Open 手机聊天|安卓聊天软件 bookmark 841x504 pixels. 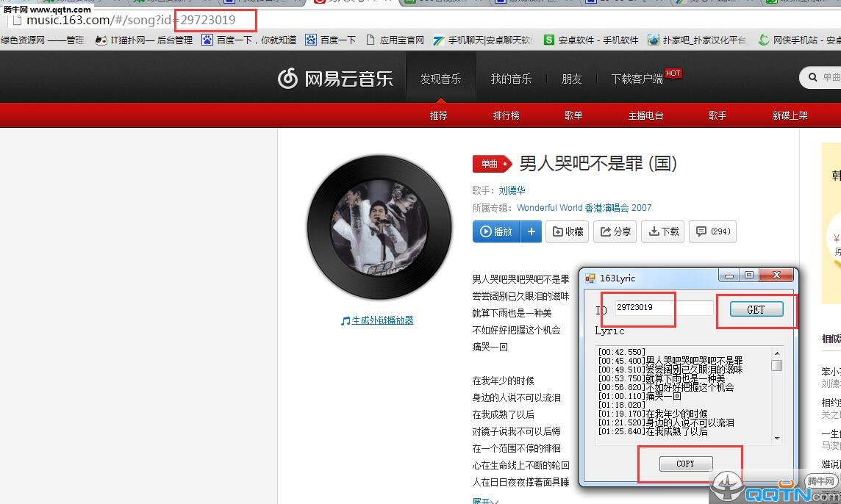click(x=483, y=40)
